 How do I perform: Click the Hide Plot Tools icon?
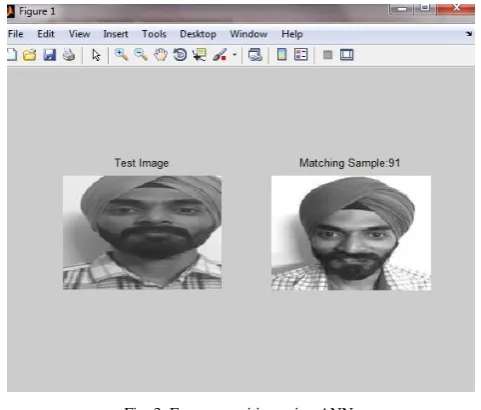click(x=328, y=55)
